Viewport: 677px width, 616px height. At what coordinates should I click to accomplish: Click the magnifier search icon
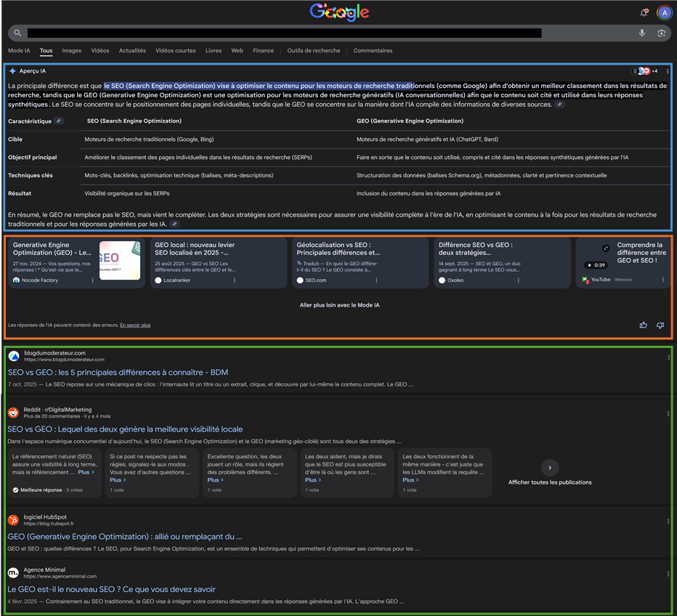coord(17,33)
